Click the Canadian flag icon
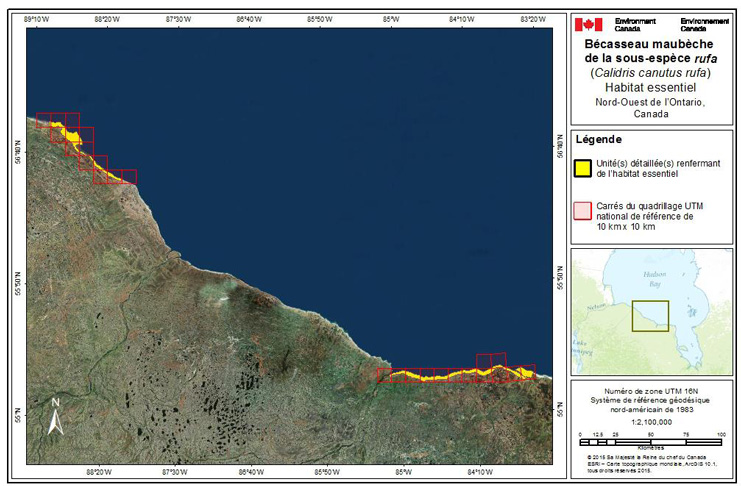The width and height of the screenshot is (741, 486). (x=588, y=24)
